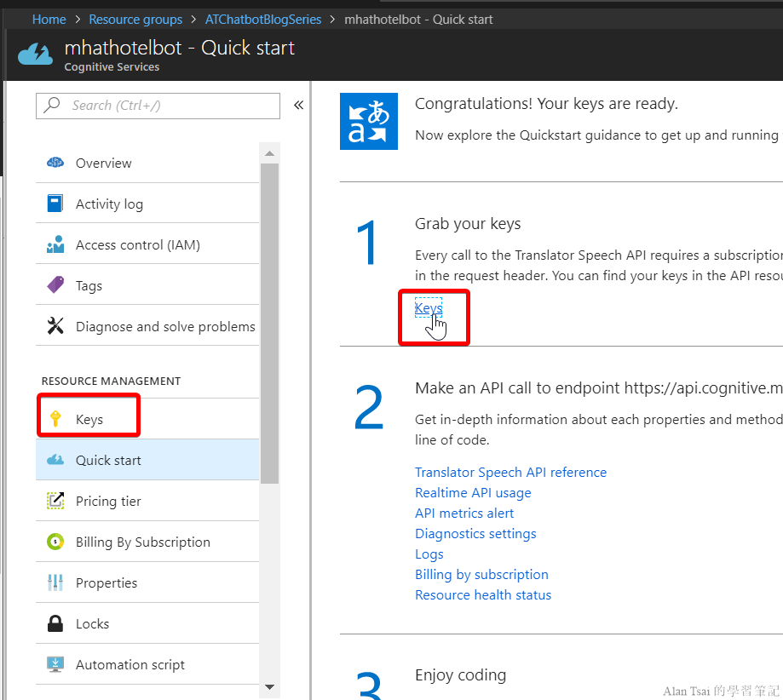This screenshot has height=700, width=783.
Task: Click sidebar scrollbar down arrow
Action: (269, 687)
